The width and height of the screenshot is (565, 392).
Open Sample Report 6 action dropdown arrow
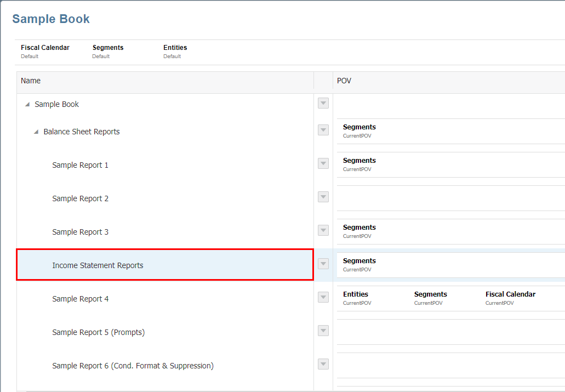323,364
